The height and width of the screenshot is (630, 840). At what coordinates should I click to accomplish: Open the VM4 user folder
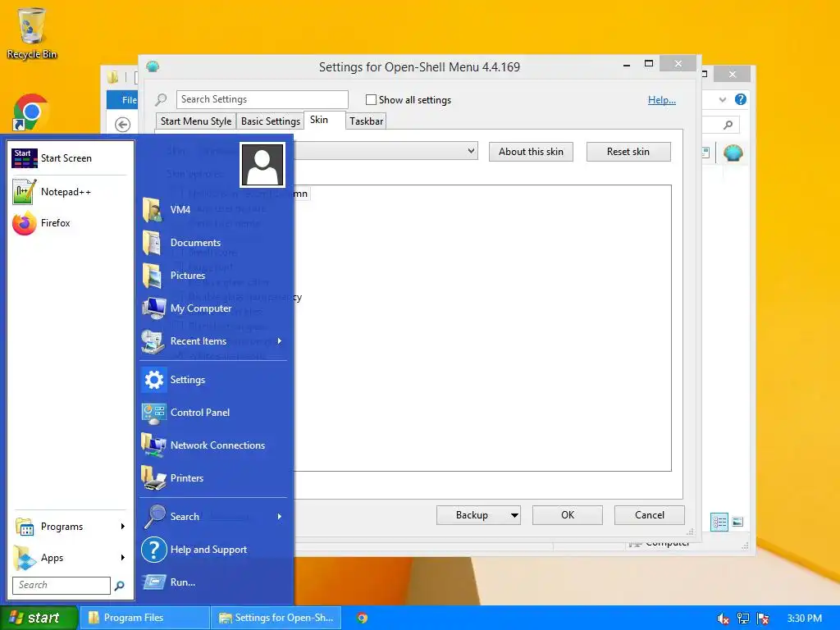214,209
